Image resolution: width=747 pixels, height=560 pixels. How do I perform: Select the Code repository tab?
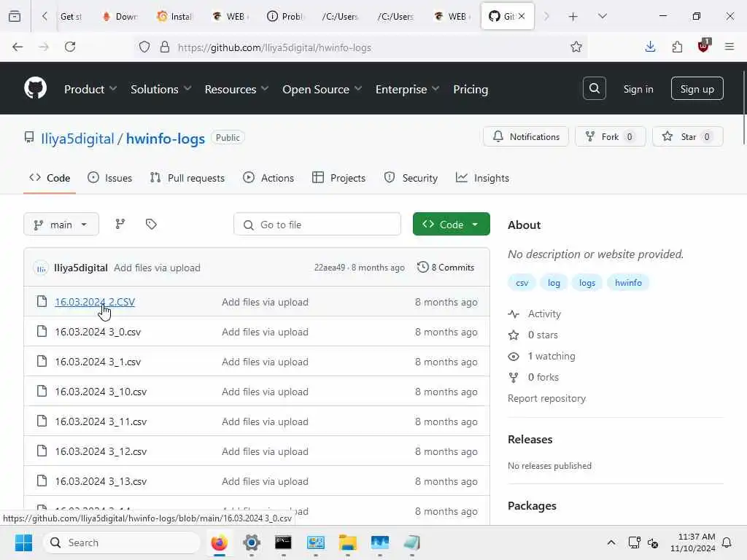click(x=50, y=178)
